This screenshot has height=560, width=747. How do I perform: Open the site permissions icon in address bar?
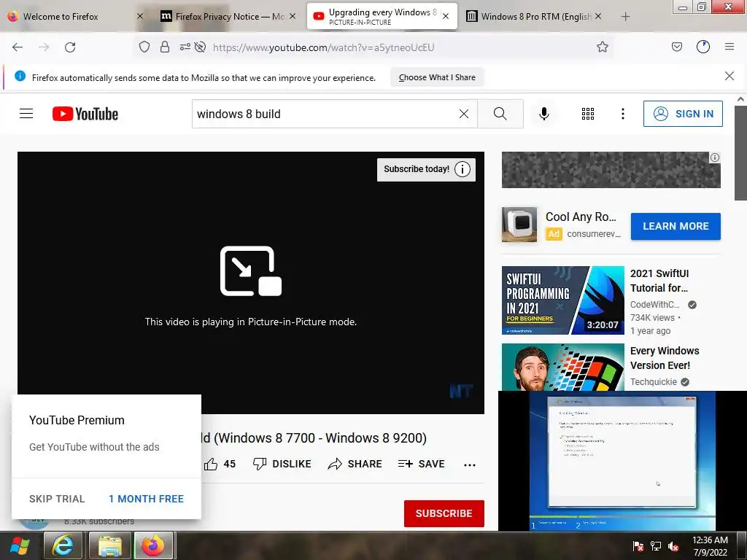[185, 47]
